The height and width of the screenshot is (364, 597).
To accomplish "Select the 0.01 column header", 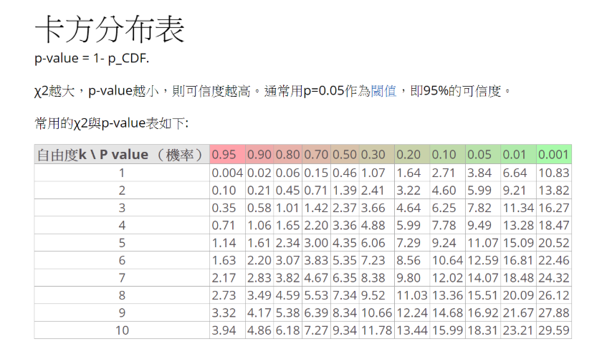I will click(x=518, y=155).
